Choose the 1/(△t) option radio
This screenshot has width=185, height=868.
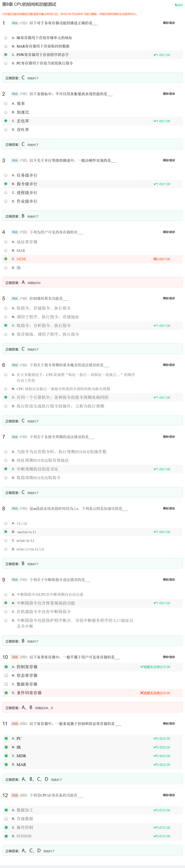pos(6,523)
